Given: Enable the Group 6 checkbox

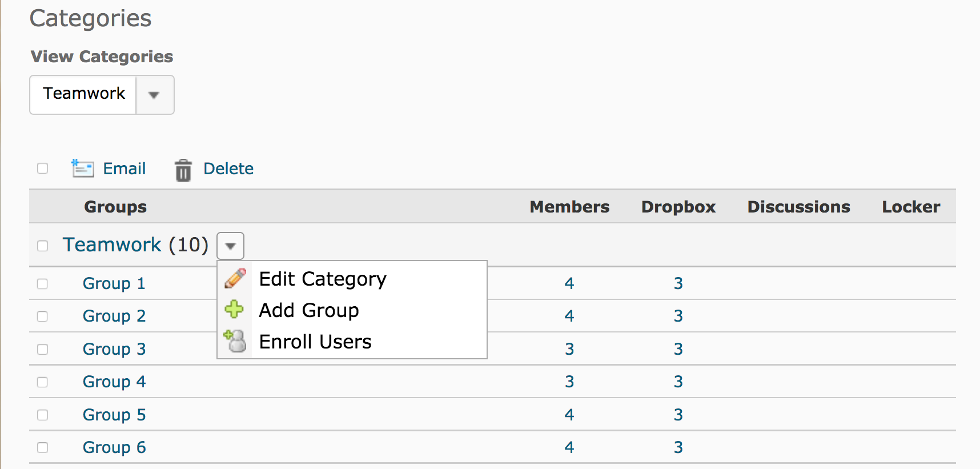Looking at the screenshot, I should (42, 448).
